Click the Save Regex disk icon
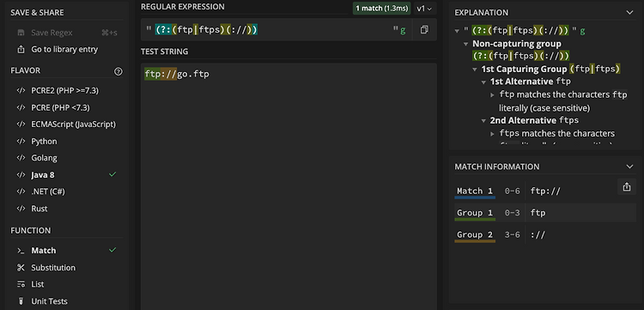Screen dimensions: 644x310 coord(21,33)
